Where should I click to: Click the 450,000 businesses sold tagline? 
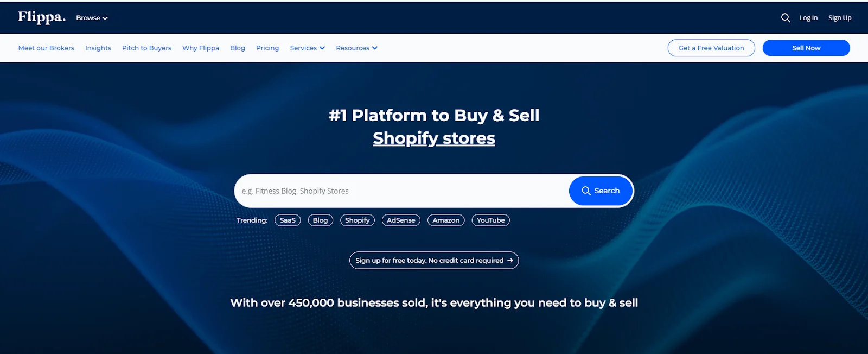434,303
